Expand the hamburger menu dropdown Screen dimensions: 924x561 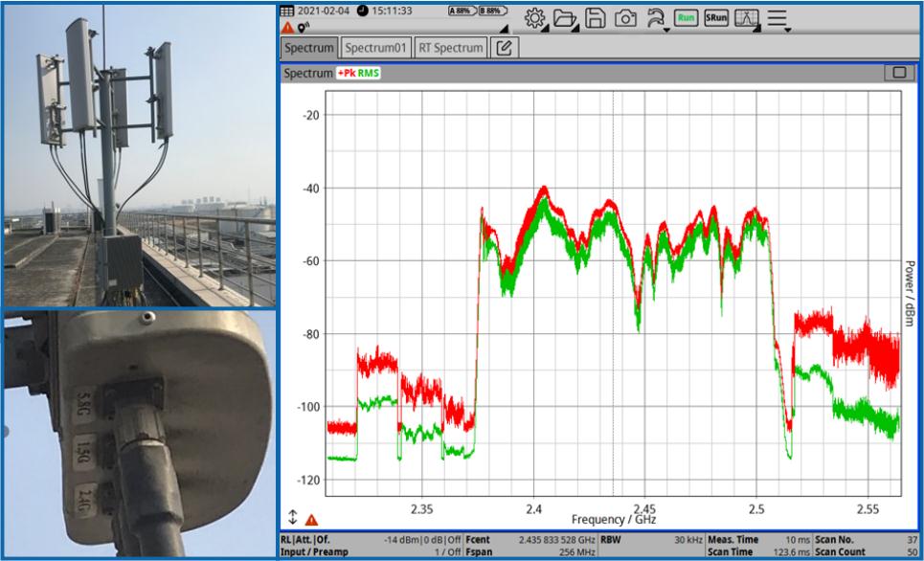[777, 18]
